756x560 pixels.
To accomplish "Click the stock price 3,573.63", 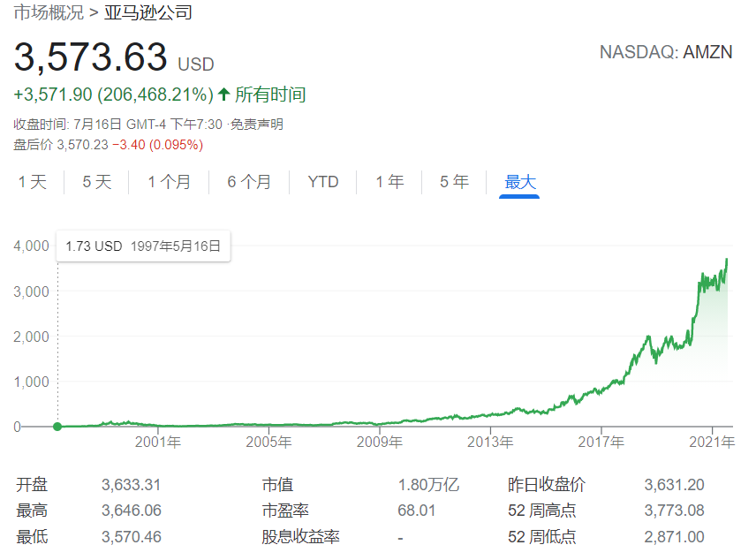I will tap(91, 57).
